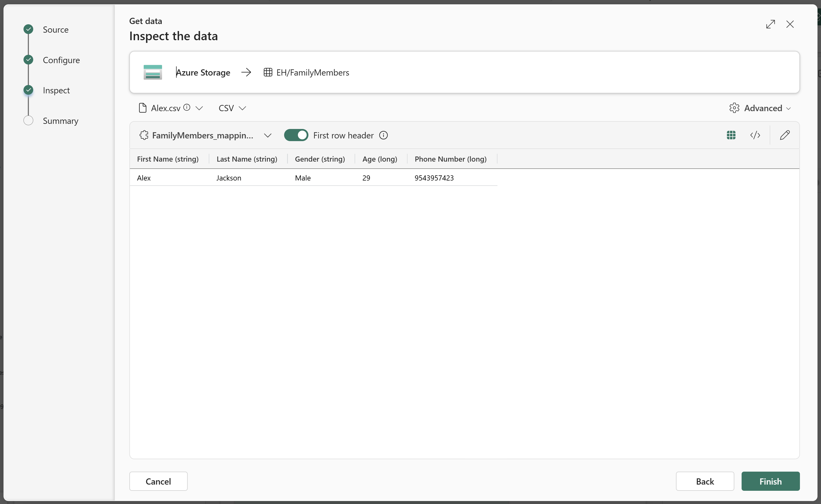
Task: Click the Finish button
Action: click(770, 481)
